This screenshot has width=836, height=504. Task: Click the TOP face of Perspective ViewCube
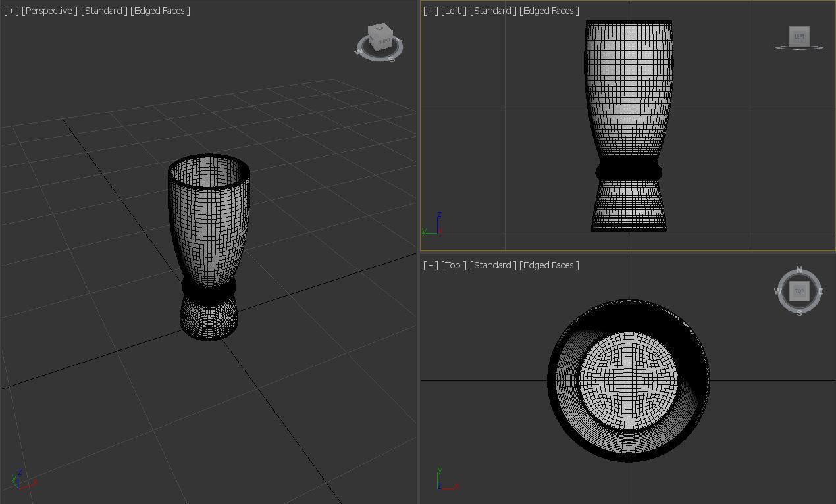pyautogui.click(x=380, y=30)
